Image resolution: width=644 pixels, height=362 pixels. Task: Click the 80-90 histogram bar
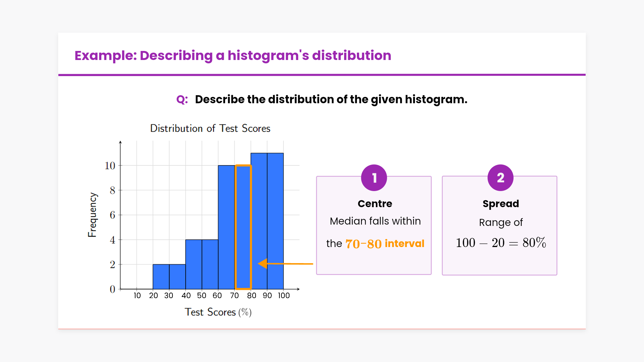click(x=259, y=221)
